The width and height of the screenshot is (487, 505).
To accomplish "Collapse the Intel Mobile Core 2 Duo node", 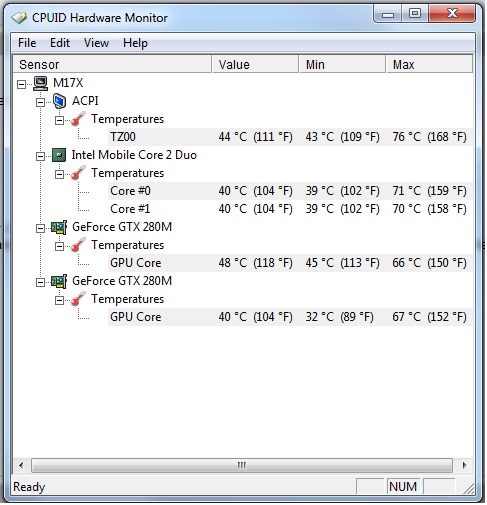I will [40, 156].
